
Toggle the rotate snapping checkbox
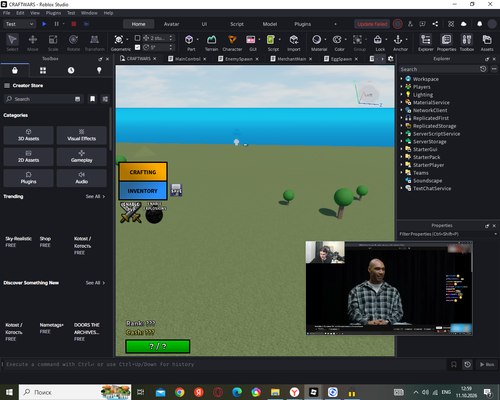coord(137,47)
